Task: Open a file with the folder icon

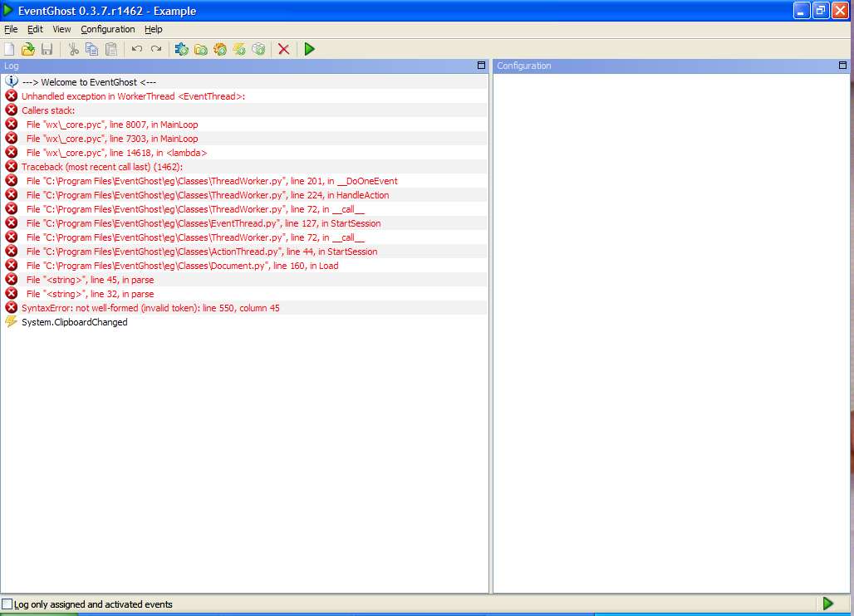Action: click(27, 49)
